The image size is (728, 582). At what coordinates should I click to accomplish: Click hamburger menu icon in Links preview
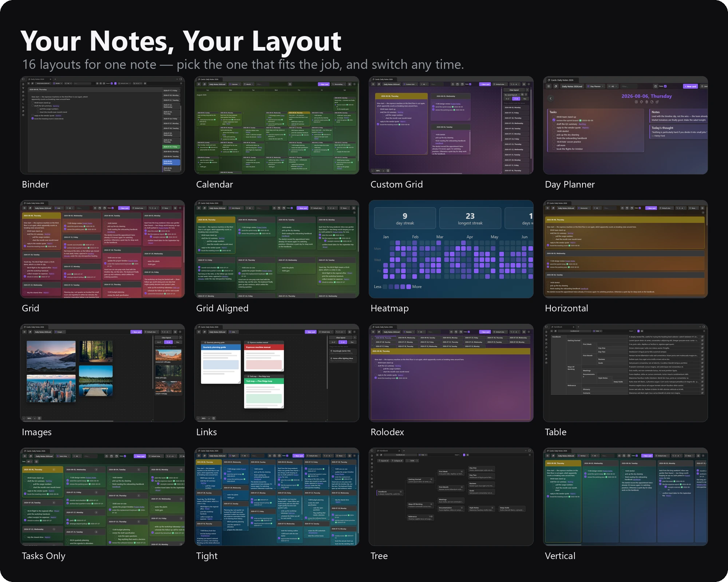pyautogui.click(x=199, y=332)
